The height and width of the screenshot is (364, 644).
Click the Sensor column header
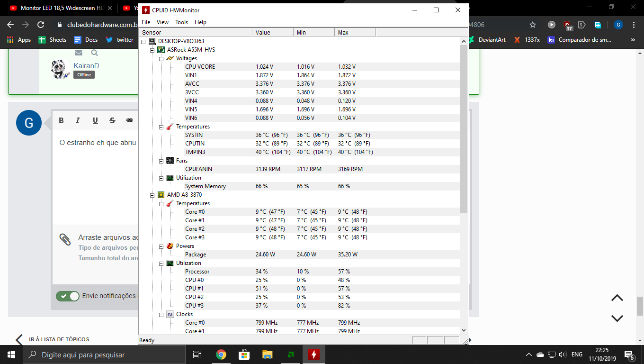point(196,32)
